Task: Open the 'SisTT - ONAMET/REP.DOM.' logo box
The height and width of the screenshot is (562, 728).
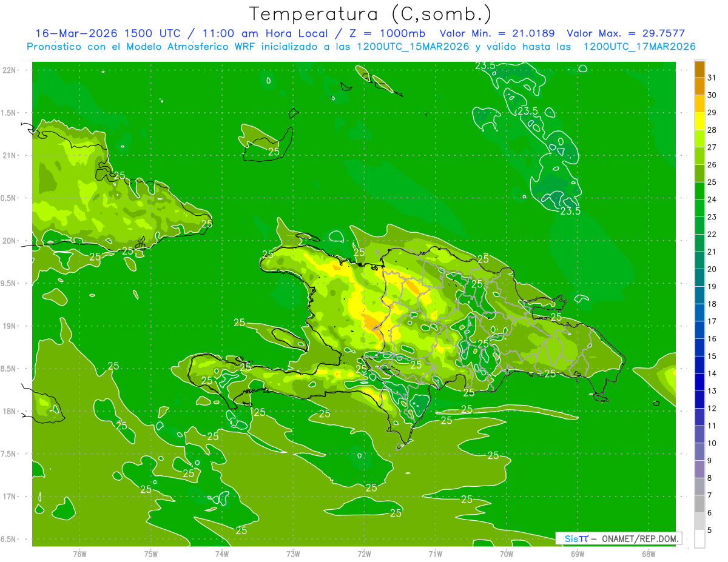Action: (618, 538)
